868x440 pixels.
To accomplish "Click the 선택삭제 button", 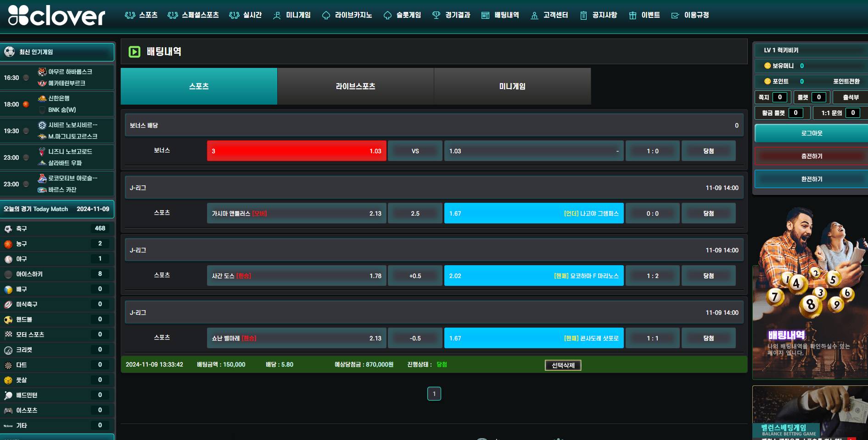I will coord(563,365).
